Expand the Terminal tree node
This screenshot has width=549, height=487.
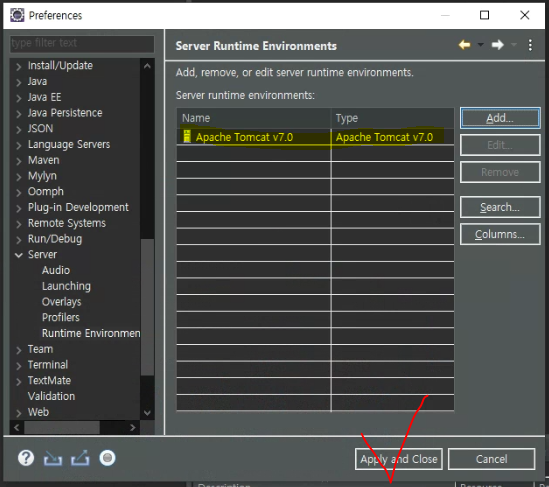19,366
